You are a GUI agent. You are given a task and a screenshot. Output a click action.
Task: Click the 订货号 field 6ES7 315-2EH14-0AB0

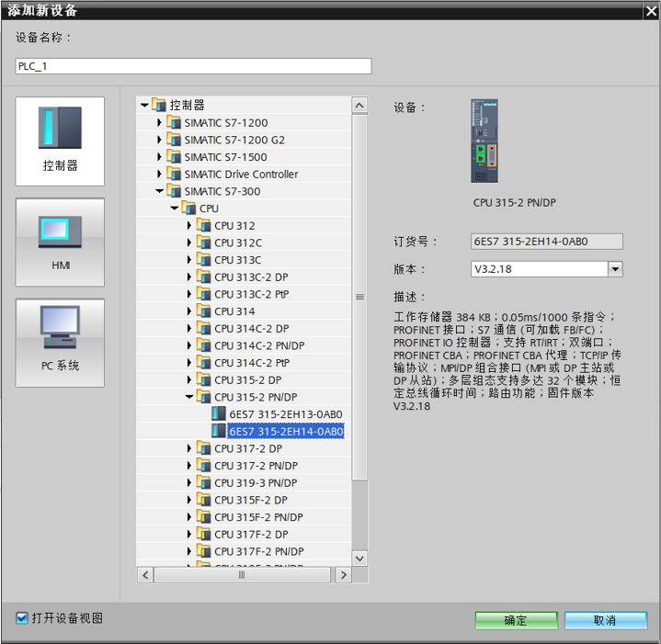click(547, 242)
